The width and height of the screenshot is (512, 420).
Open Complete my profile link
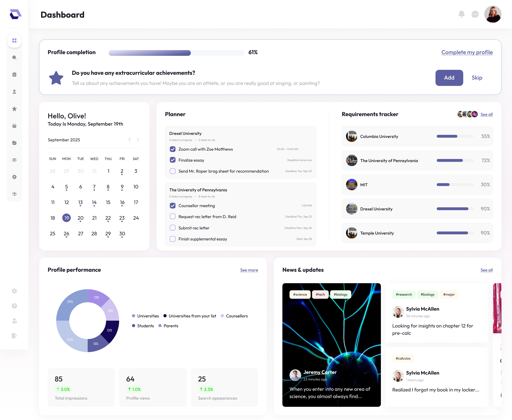pos(467,52)
